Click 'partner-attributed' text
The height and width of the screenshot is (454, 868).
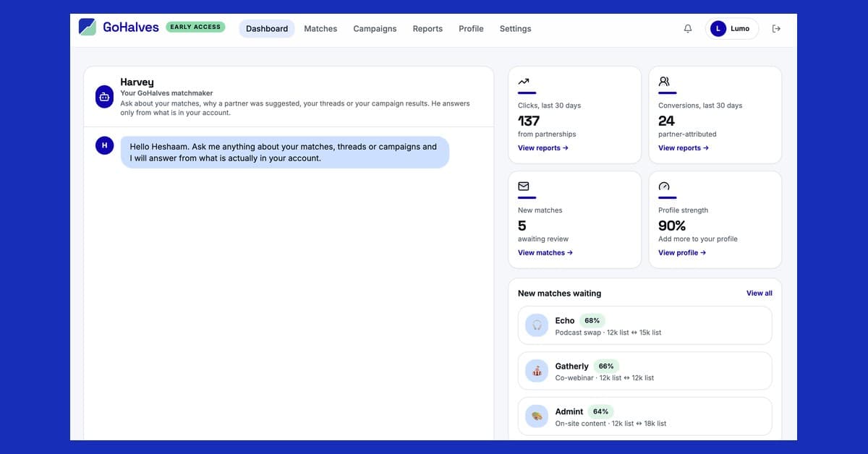pyautogui.click(x=687, y=134)
